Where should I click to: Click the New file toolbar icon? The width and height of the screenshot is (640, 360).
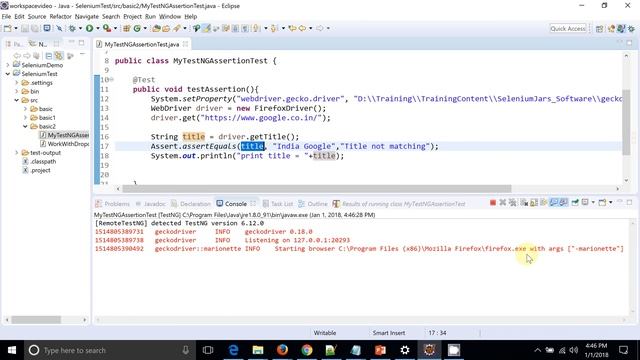tap(7, 28)
